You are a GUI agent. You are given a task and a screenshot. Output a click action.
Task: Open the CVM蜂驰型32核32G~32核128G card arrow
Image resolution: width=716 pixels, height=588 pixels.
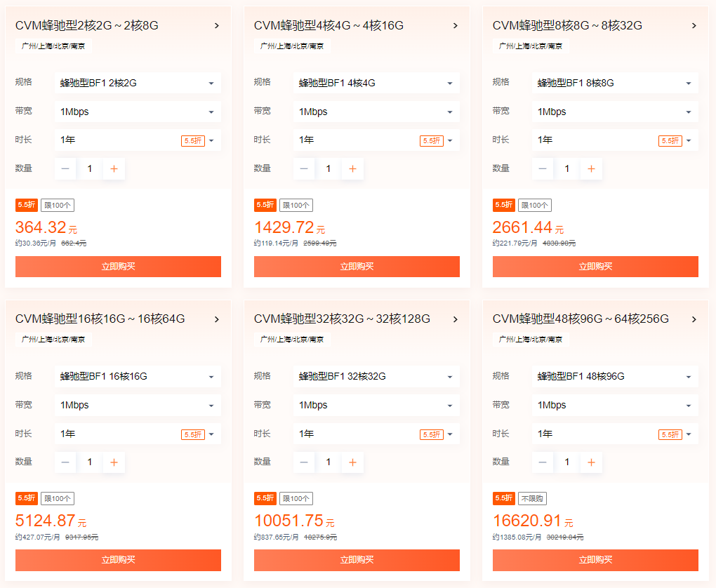(456, 319)
